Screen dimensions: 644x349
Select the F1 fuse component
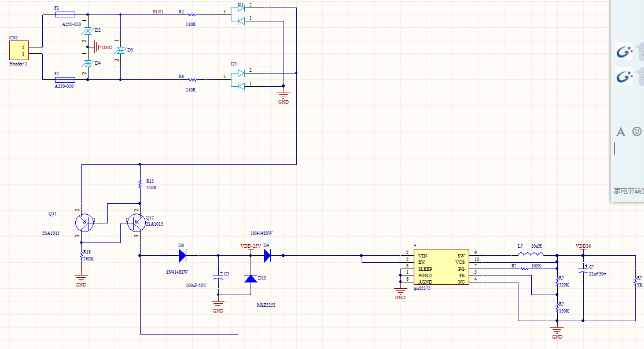tap(65, 14)
